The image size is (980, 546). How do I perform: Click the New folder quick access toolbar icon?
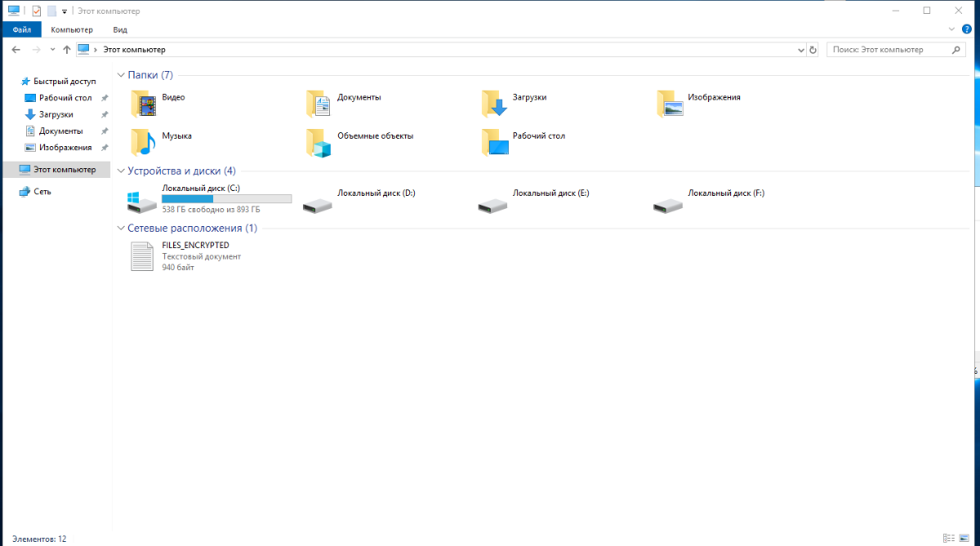point(51,11)
